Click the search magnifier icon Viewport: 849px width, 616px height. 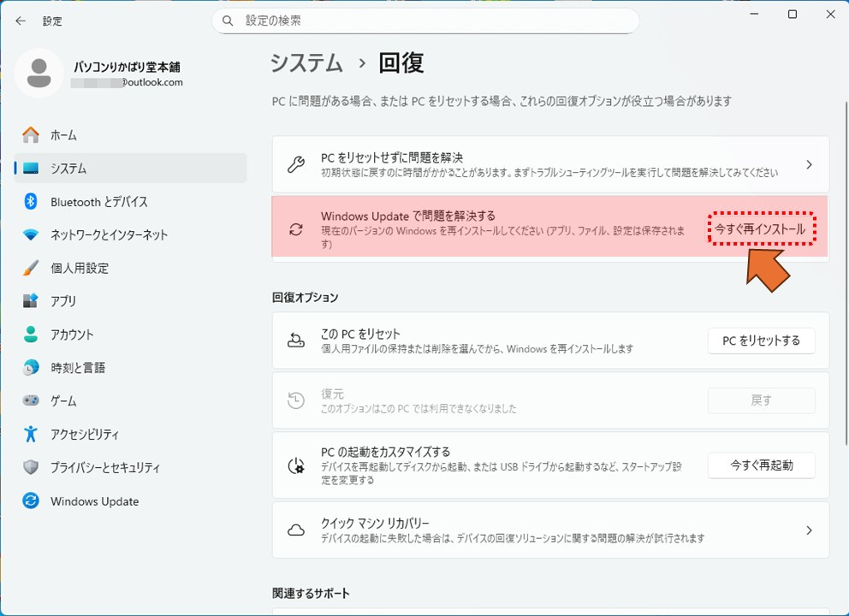(228, 21)
